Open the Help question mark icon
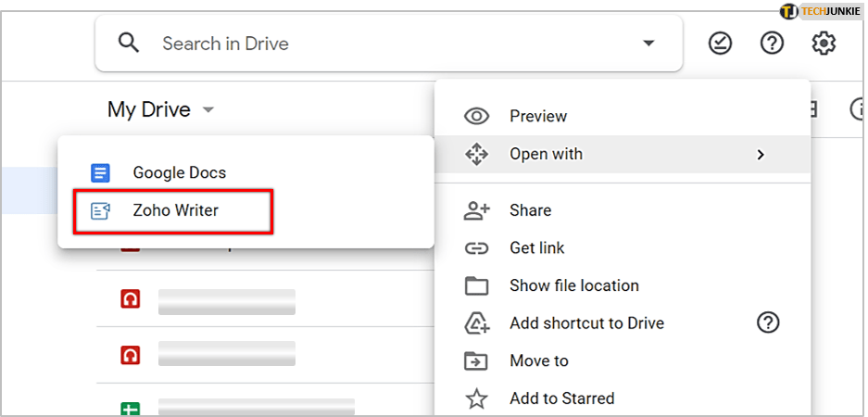868x417 pixels. coord(772,44)
